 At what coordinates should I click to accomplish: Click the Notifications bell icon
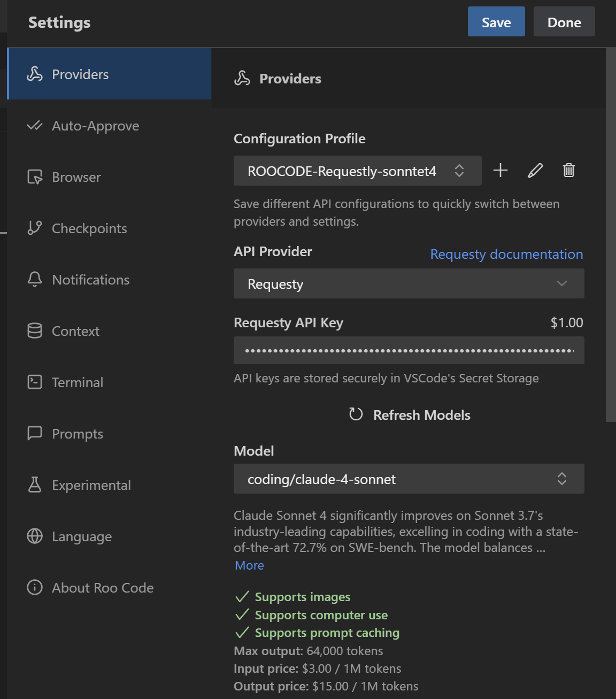click(35, 280)
